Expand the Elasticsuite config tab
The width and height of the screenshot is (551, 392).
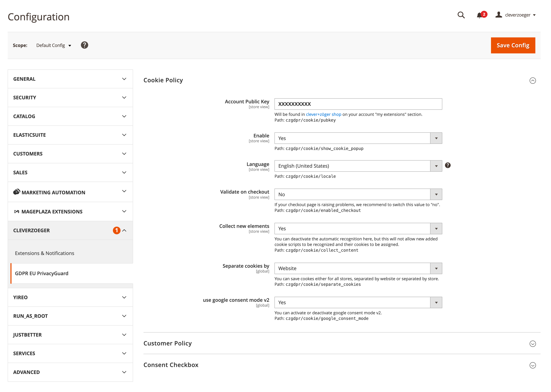tap(70, 135)
